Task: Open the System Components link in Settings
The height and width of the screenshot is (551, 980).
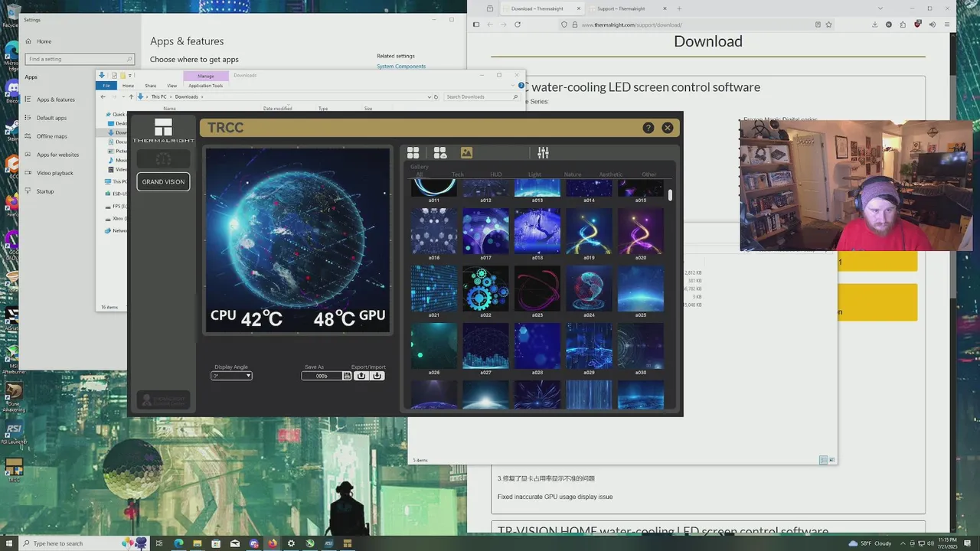Action: pos(401,67)
